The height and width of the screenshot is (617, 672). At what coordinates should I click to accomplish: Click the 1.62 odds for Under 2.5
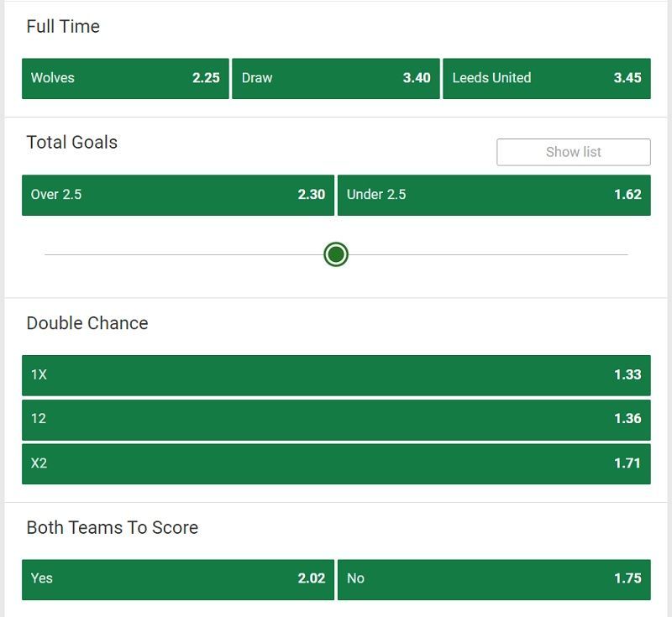click(627, 195)
